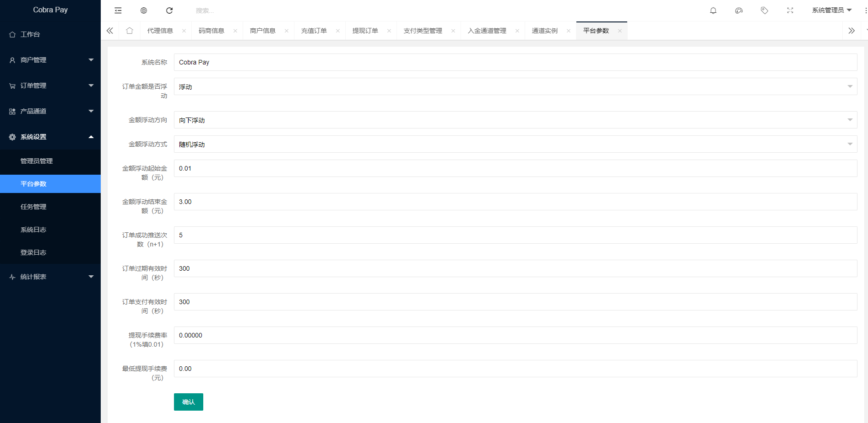Open the theme palette settings icon
868x423 pixels.
click(x=738, y=10)
